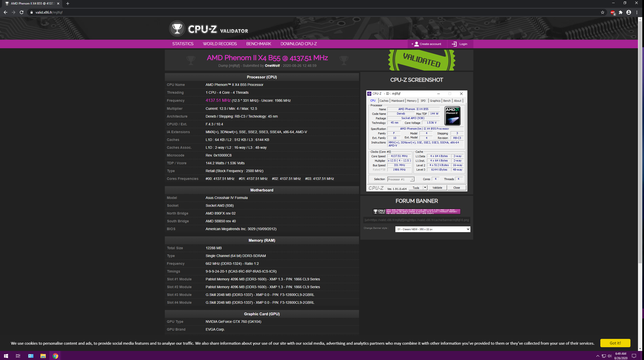Open the BENCHMARK menu item
The height and width of the screenshot is (360, 644).
259,44
